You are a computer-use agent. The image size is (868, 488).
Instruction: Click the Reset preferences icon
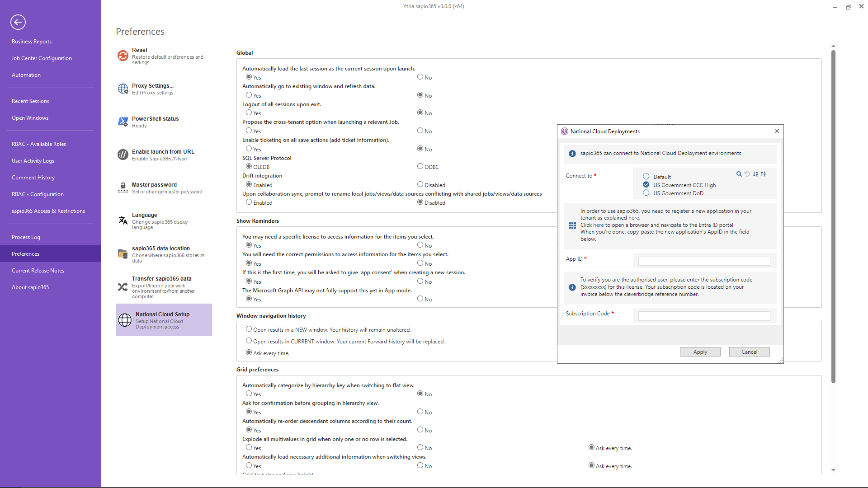(123, 56)
